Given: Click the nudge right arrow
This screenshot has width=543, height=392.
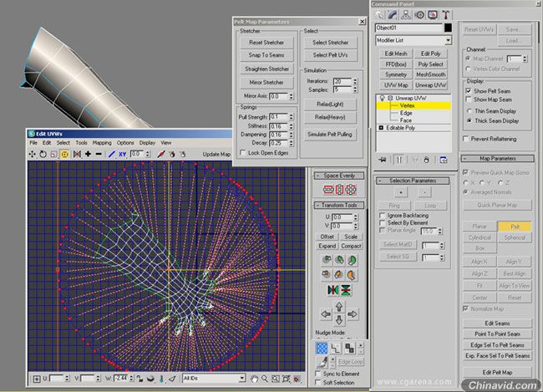Looking at the screenshot, I should click(x=353, y=314).
